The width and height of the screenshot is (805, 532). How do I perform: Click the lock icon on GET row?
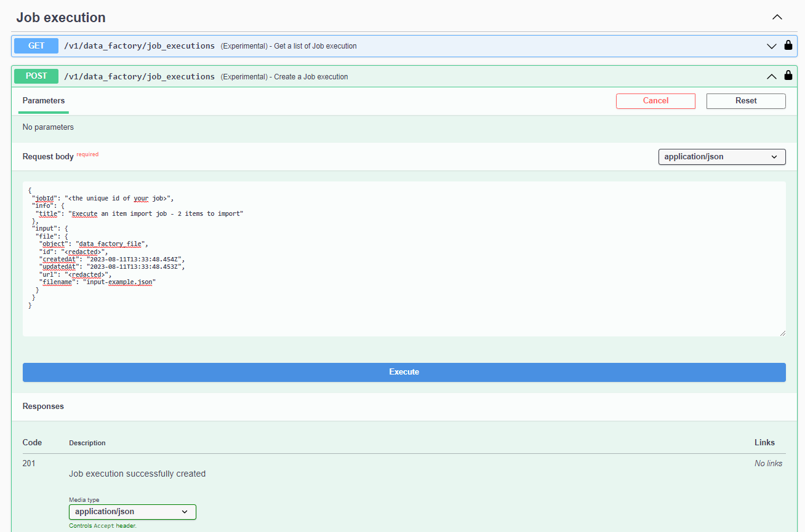[x=788, y=46]
